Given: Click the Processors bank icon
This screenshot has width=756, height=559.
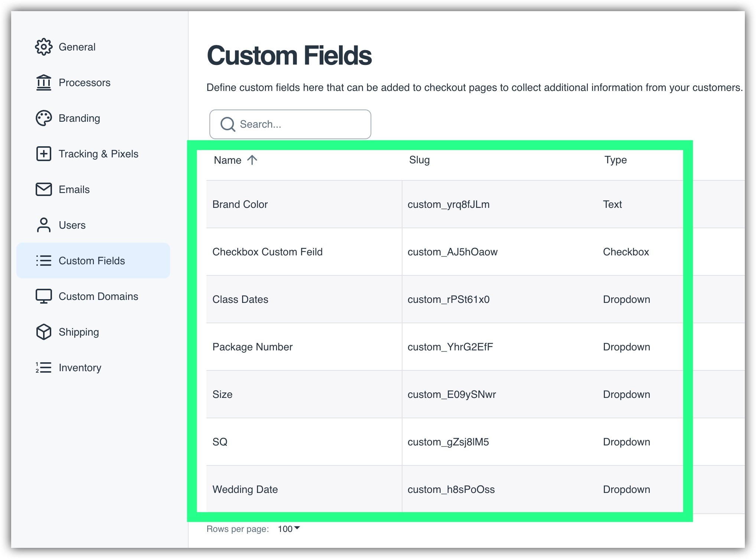Looking at the screenshot, I should [x=43, y=82].
